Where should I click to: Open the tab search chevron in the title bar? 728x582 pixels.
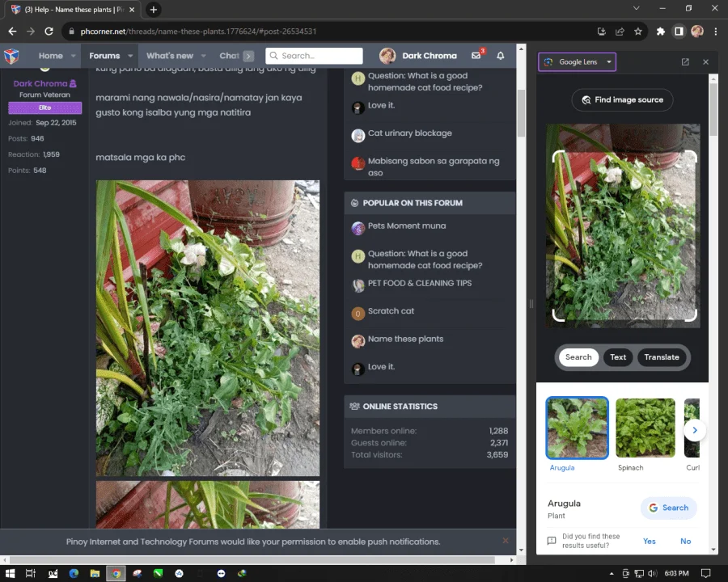click(x=636, y=8)
